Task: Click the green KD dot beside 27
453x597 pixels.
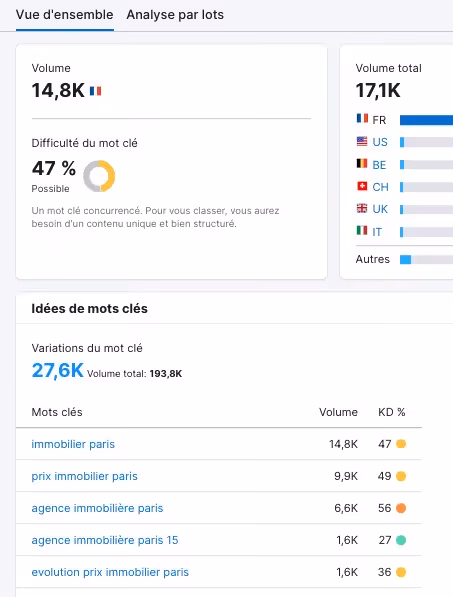Action: coord(401,540)
